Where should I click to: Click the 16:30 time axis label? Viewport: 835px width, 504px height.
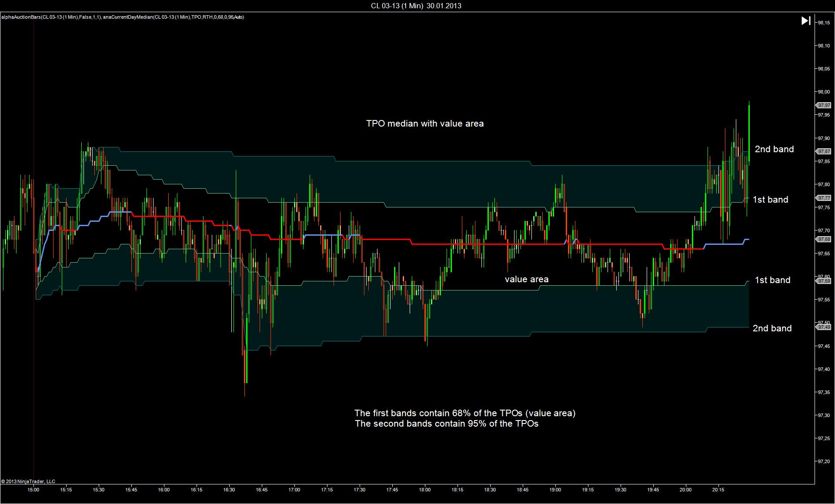tap(229, 490)
